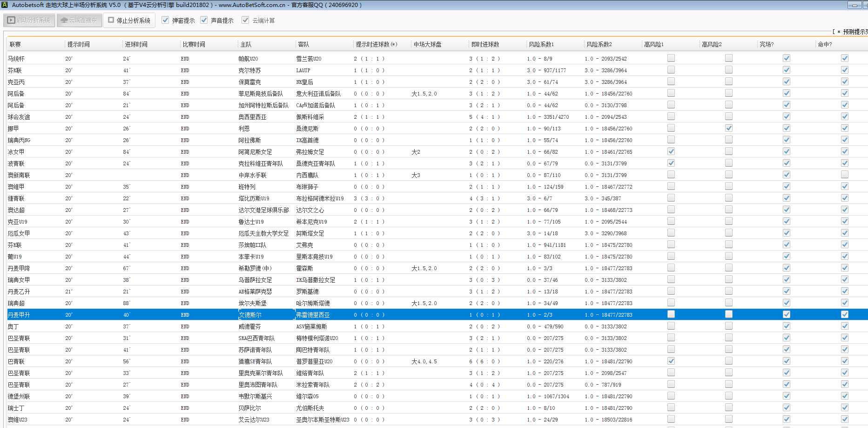
Task: Click the 即时进球数 column header
Action: [485, 44]
